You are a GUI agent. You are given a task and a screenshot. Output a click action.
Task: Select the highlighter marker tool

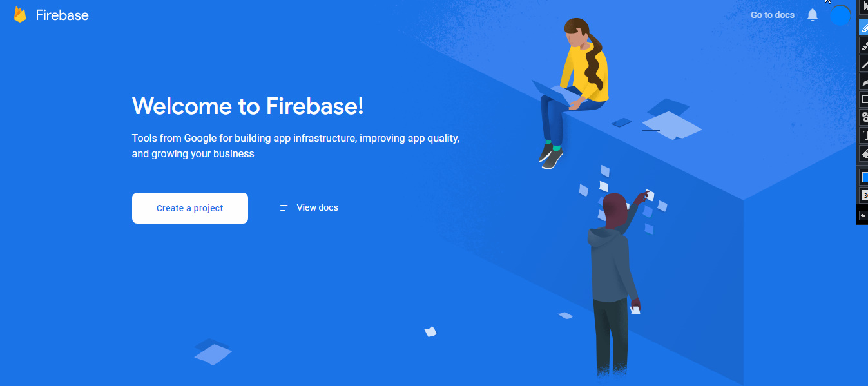863,45
